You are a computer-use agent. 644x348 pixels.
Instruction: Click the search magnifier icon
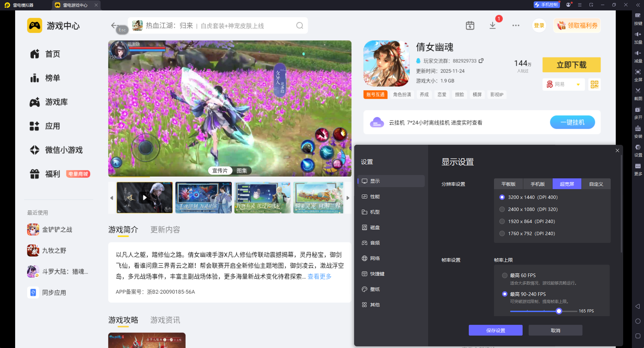[x=300, y=26]
